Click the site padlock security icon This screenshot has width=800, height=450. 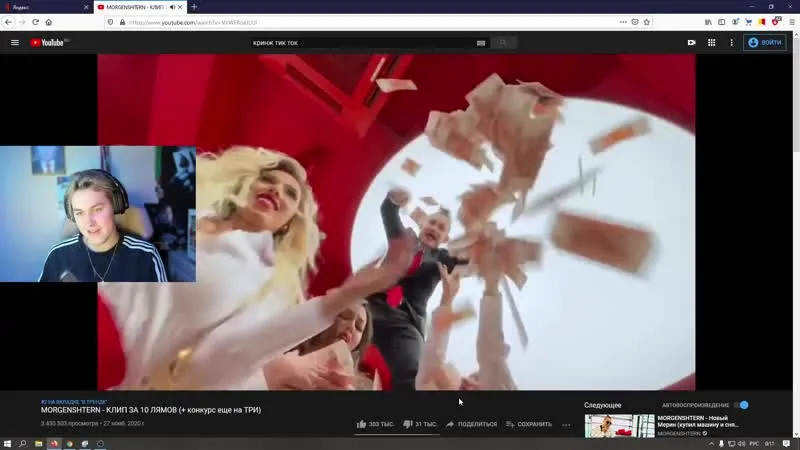pyautogui.click(x=122, y=22)
